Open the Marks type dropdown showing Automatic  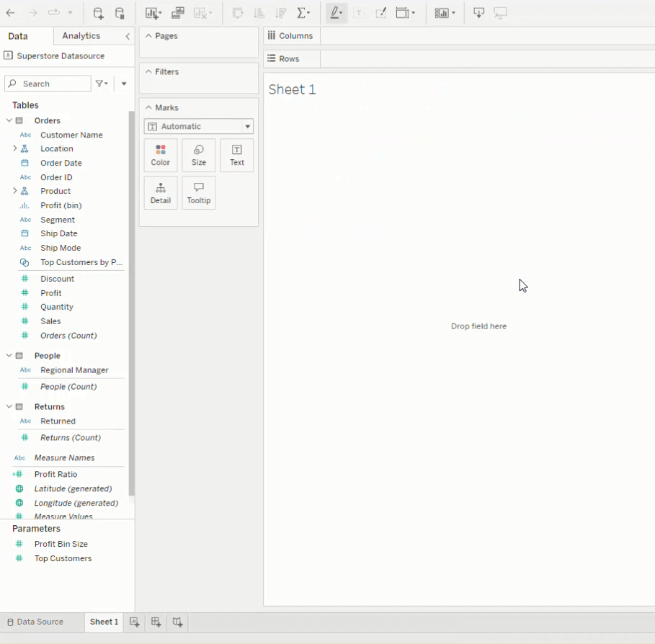247,126
